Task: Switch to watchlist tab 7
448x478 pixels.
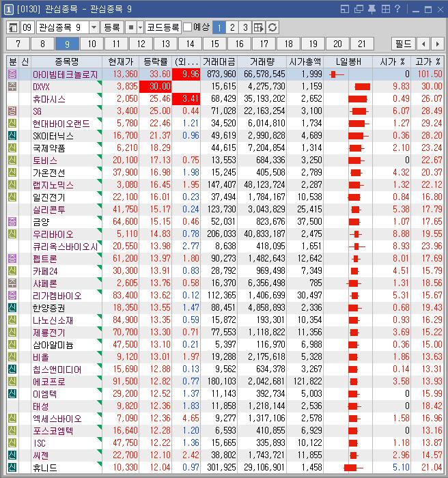Action: click(x=18, y=44)
